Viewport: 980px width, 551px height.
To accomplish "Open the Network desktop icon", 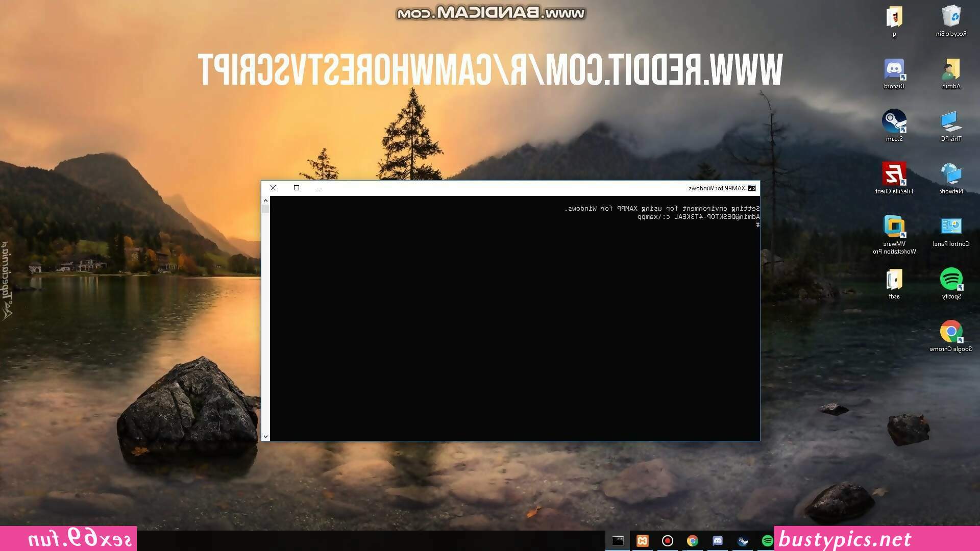I will click(x=951, y=179).
